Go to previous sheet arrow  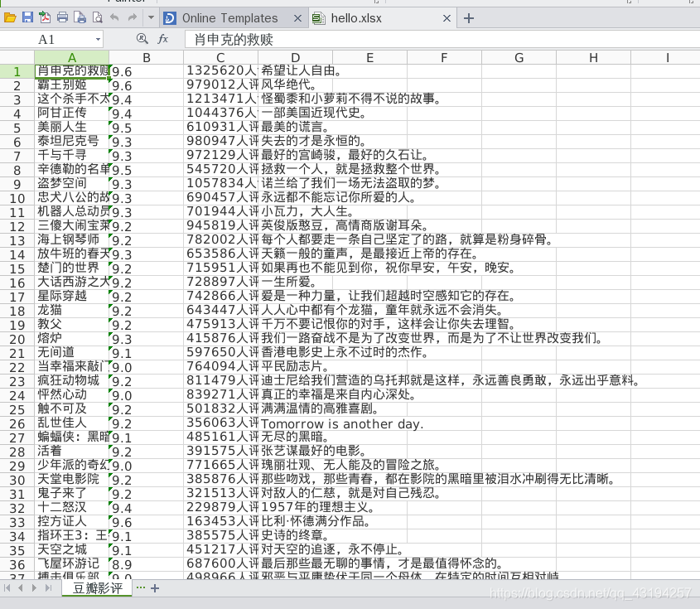tap(21, 588)
